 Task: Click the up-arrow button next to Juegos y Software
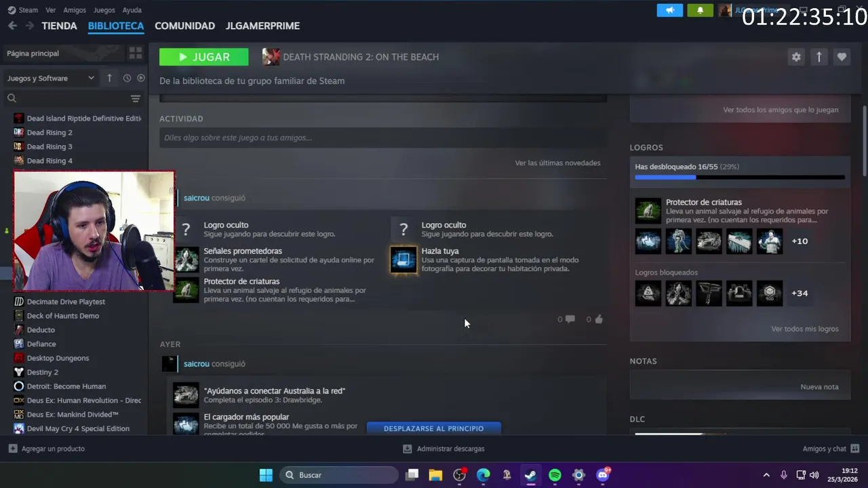pyautogui.click(x=109, y=78)
